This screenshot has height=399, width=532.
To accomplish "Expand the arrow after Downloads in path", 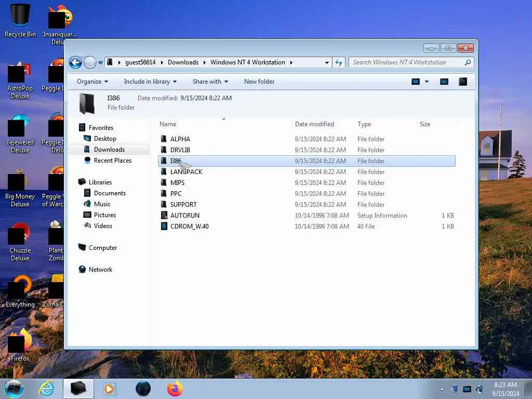I will [205, 62].
